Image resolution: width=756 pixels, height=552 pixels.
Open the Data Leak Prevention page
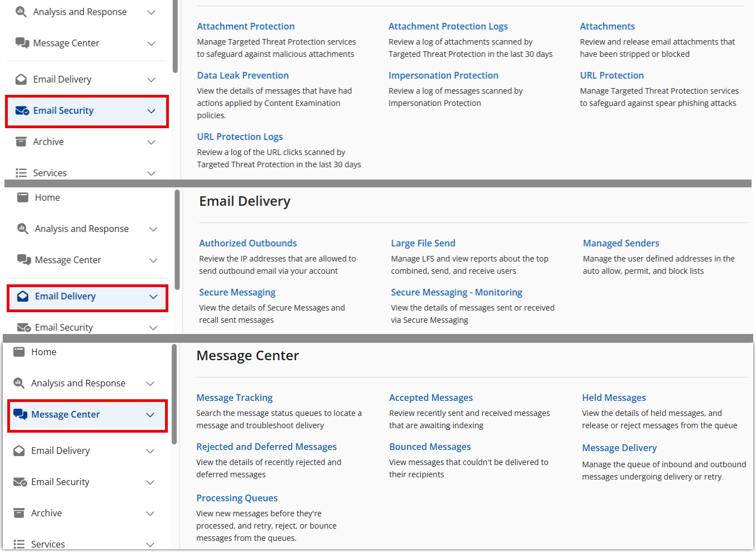[x=243, y=75]
